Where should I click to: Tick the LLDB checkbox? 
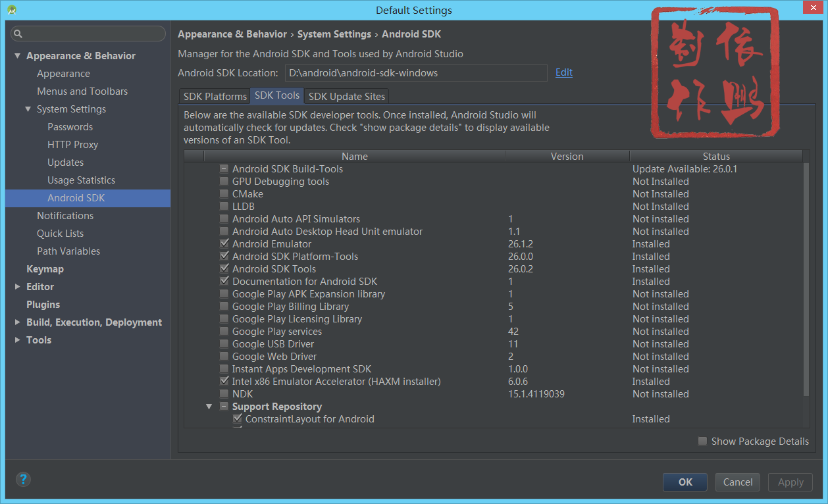pos(224,207)
